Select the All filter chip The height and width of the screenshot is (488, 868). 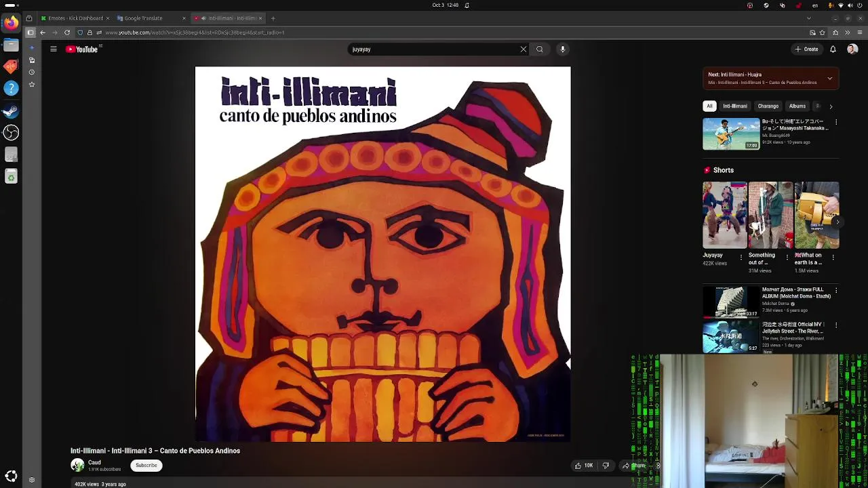(709, 106)
